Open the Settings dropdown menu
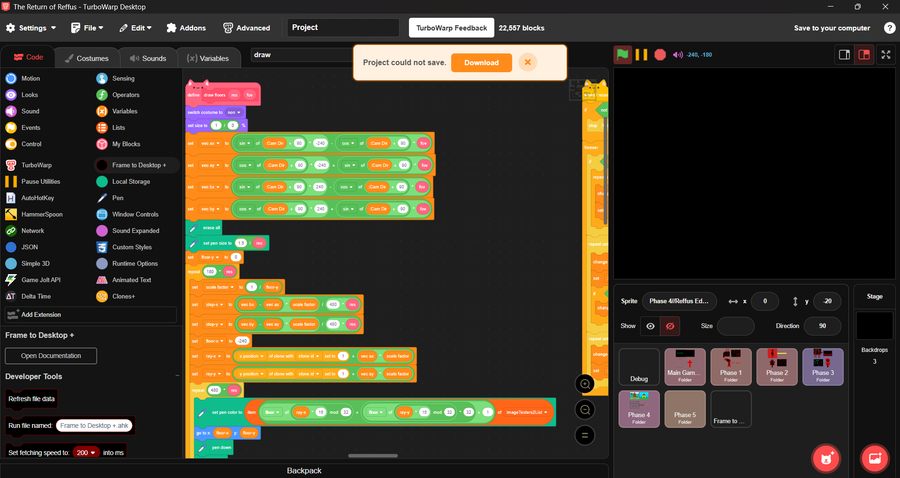The width and height of the screenshot is (900, 478). (x=32, y=28)
